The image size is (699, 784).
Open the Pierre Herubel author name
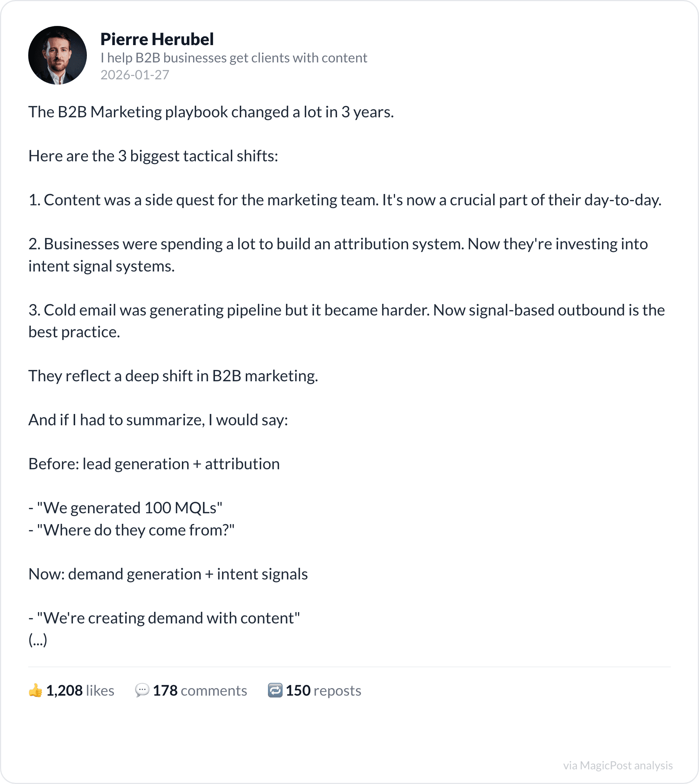point(157,39)
